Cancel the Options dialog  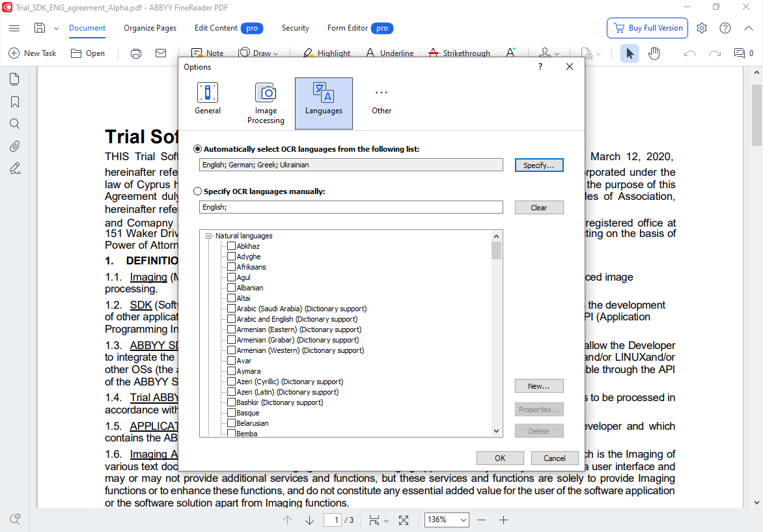[555, 458]
